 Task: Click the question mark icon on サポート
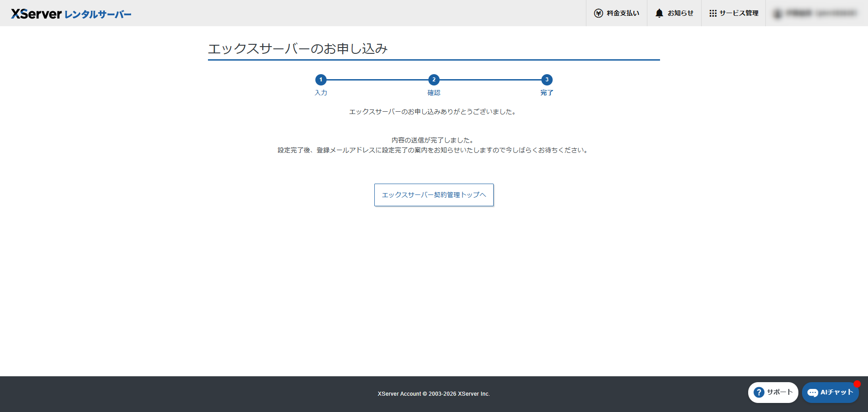pyautogui.click(x=759, y=392)
